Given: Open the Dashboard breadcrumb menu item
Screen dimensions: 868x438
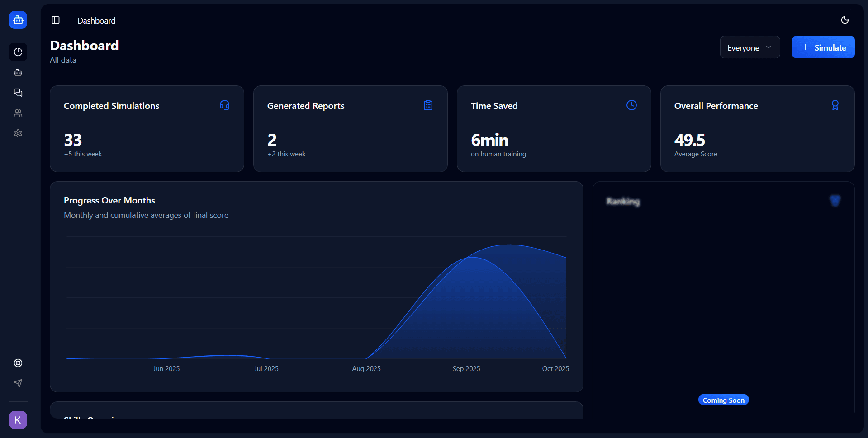Looking at the screenshot, I should (96, 20).
